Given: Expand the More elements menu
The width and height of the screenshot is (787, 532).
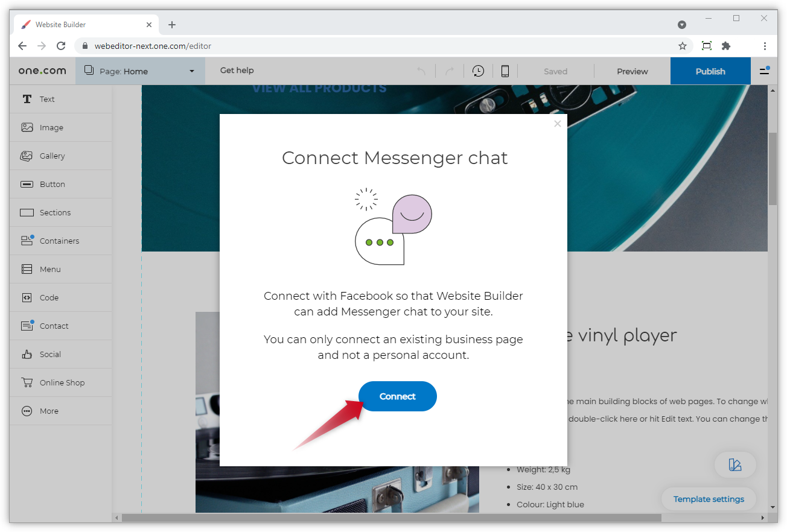Looking at the screenshot, I should 47,411.
